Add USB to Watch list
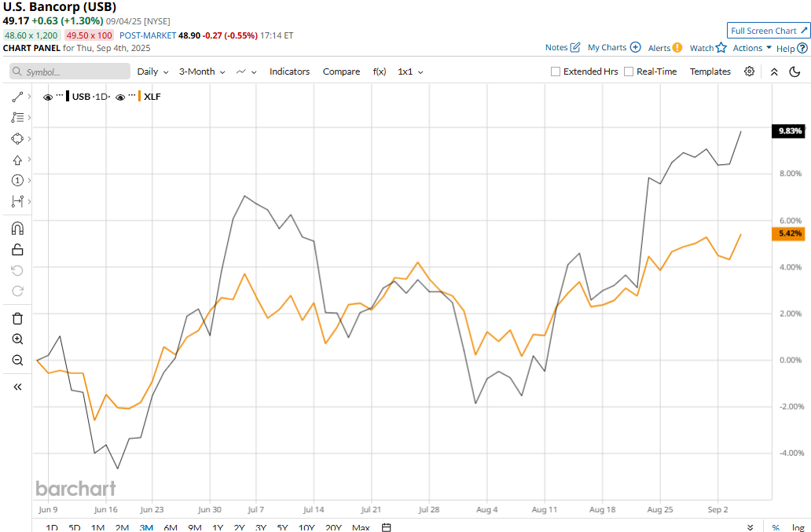This screenshot has height=532, width=811. (x=708, y=48)
